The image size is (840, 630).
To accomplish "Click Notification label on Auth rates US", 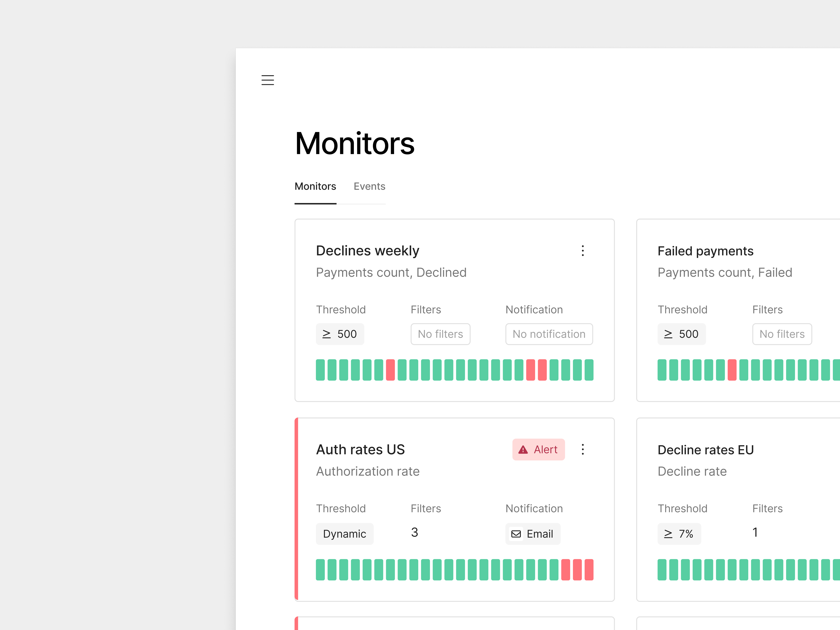I will (x=534, y=509).
